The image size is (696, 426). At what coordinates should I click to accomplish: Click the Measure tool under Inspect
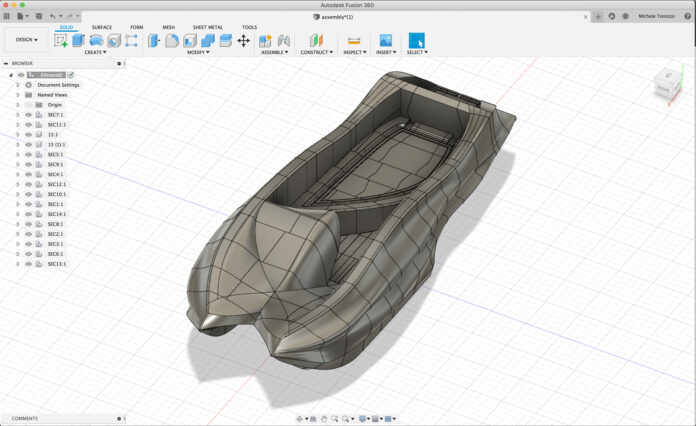coord(353,41)
